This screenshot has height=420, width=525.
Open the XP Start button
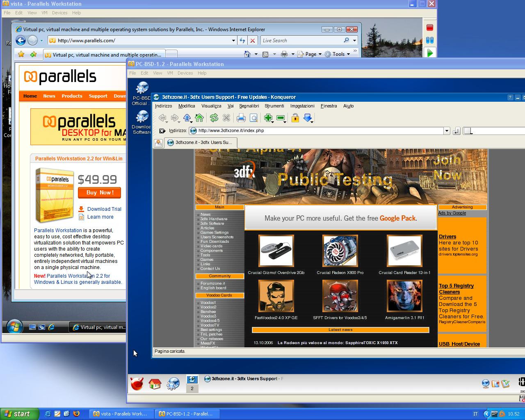20,414
